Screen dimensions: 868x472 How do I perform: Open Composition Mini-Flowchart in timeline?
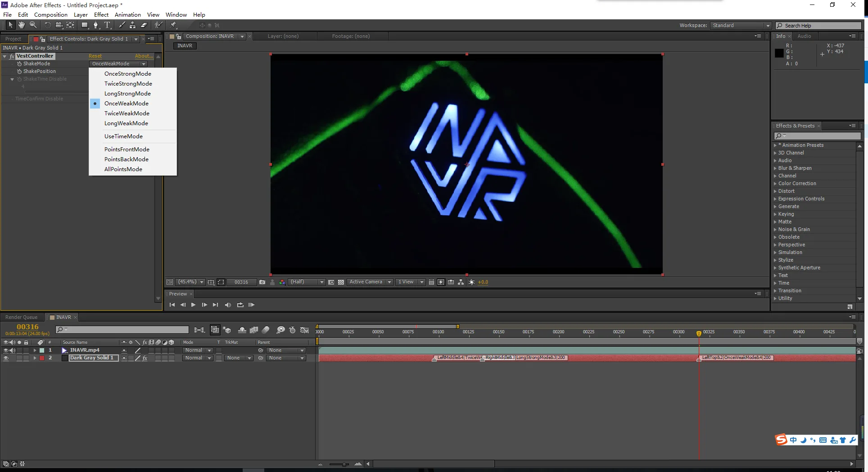pos(199,330)
